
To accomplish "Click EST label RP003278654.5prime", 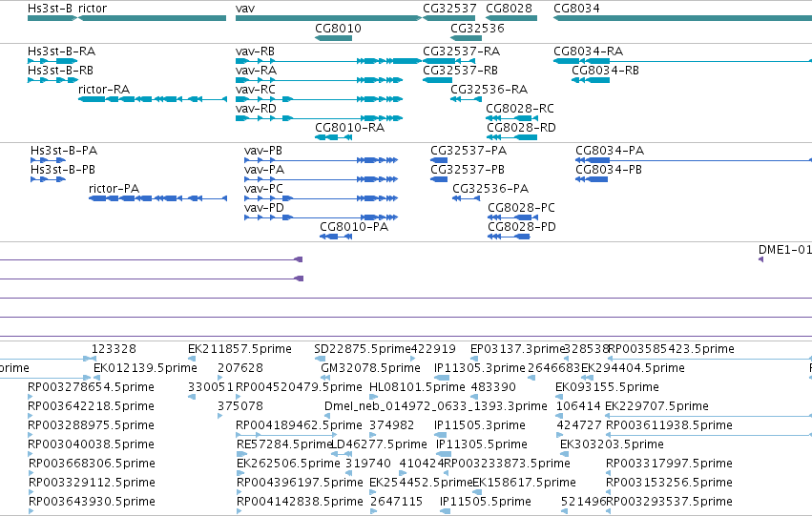I will click(x=92, y=387).
